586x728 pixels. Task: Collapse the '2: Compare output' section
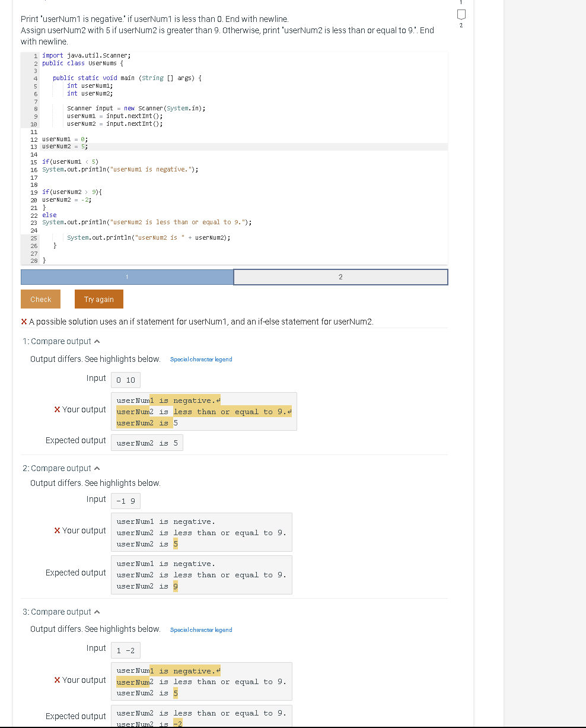click(x=97, y=468)
